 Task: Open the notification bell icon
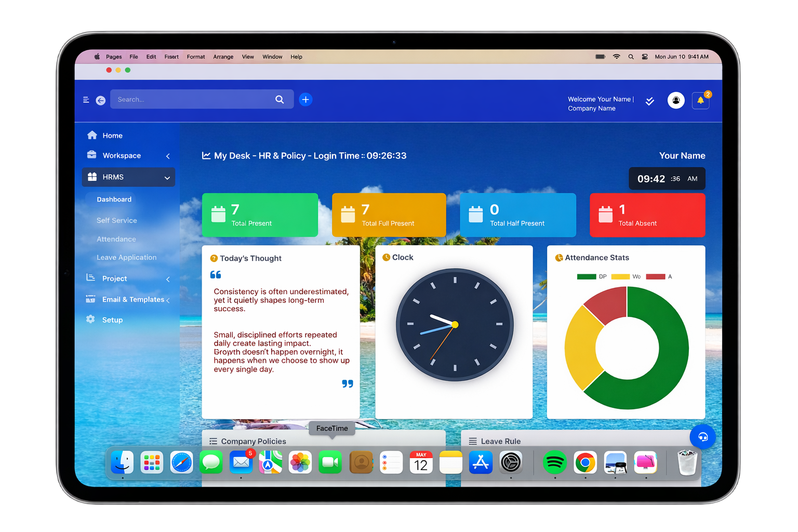click(700, 100)
